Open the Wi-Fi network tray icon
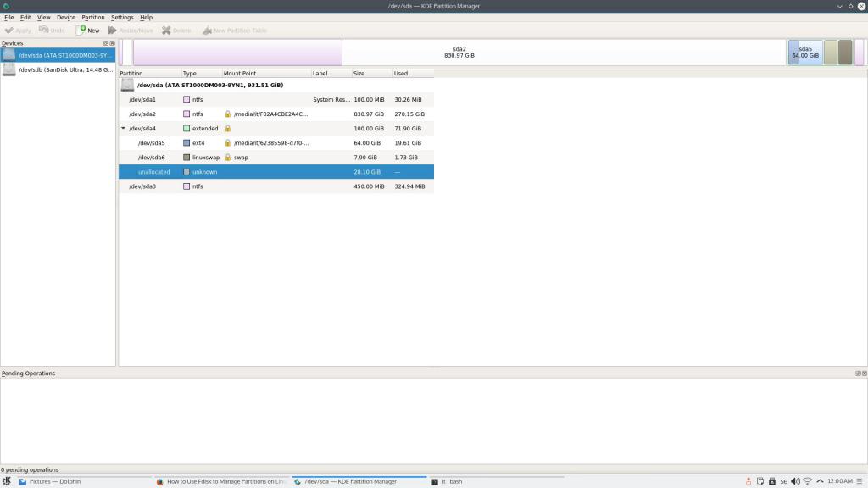Image resolution: width=868 pixels, height=488 pixels. point(807,481)
